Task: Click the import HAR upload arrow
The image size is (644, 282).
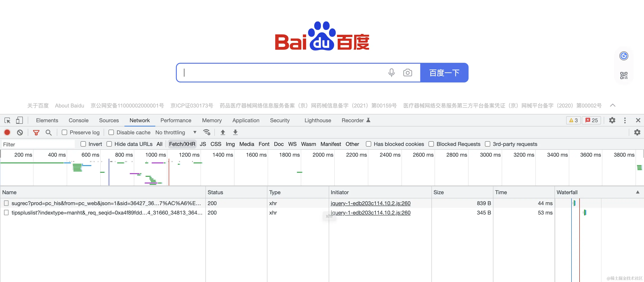Action: (x=222, y=132)
